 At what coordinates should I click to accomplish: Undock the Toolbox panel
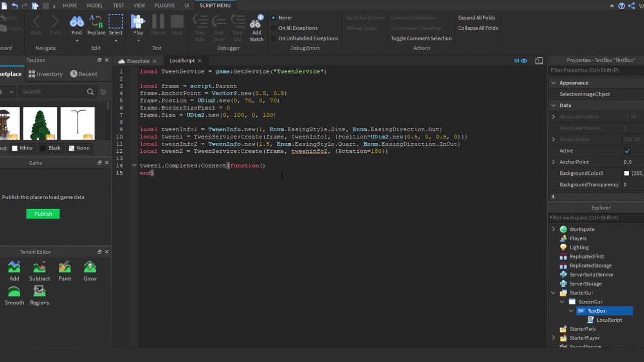pyautogui.click(x=99, y=60)
